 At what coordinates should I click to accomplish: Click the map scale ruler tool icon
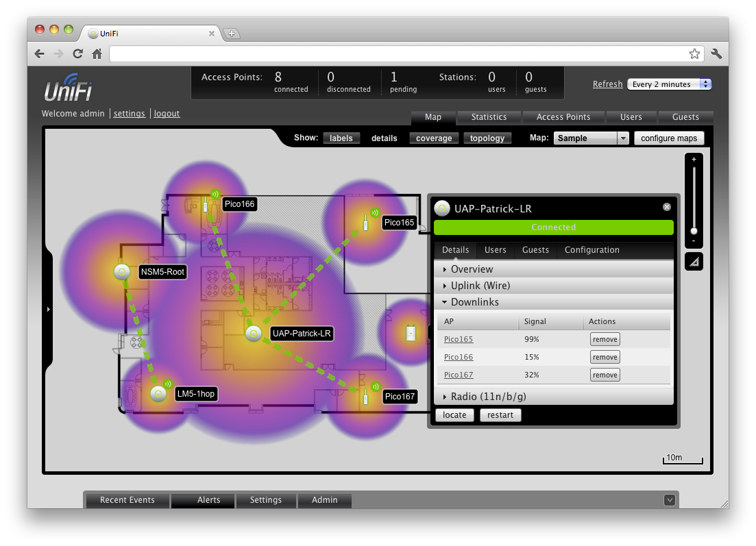pos(694,261)
